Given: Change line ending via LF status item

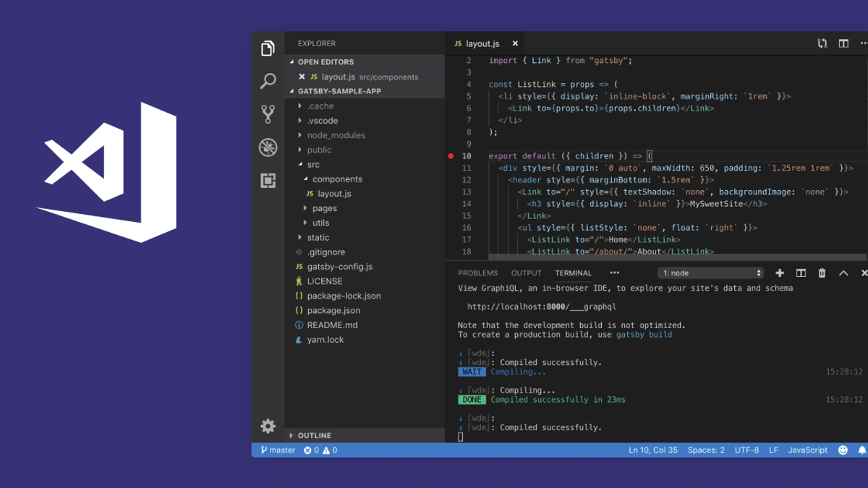Looking at the screenshot, I should (x=773, y=450).
